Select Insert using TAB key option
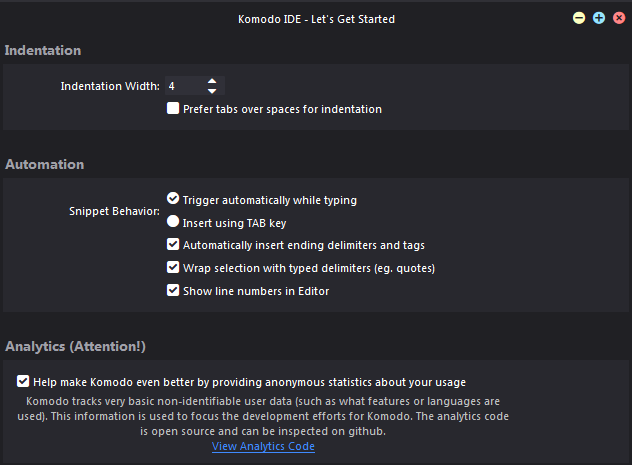 (173, 222)
